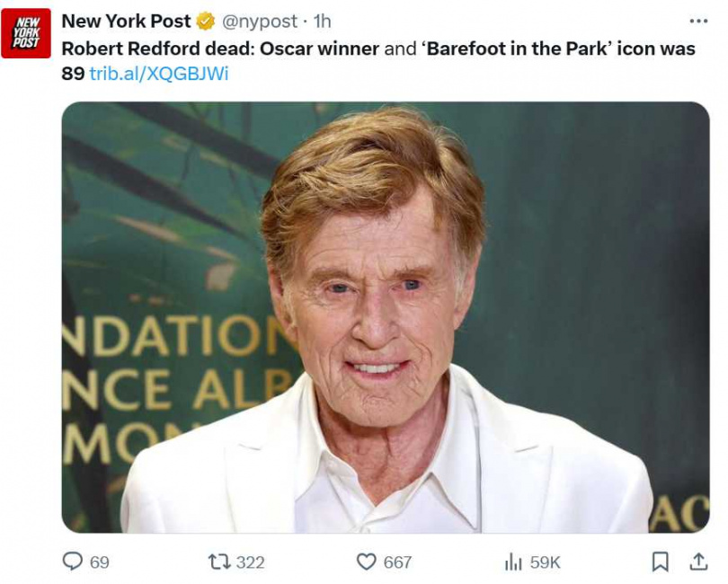Repost this tweet using the arrows icon
Image resolution: width=728 pixels, height=584 pixels.
pyautogui.click(x=218, y=562)
